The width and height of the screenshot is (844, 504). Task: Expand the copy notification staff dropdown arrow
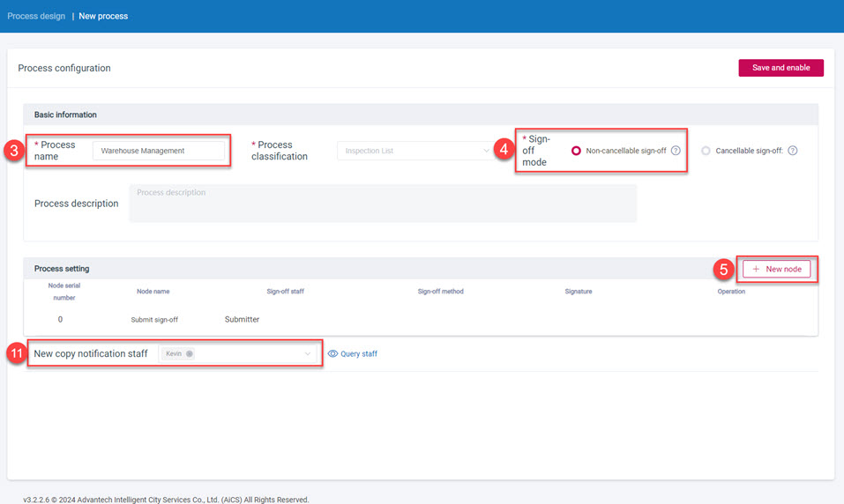308,353
